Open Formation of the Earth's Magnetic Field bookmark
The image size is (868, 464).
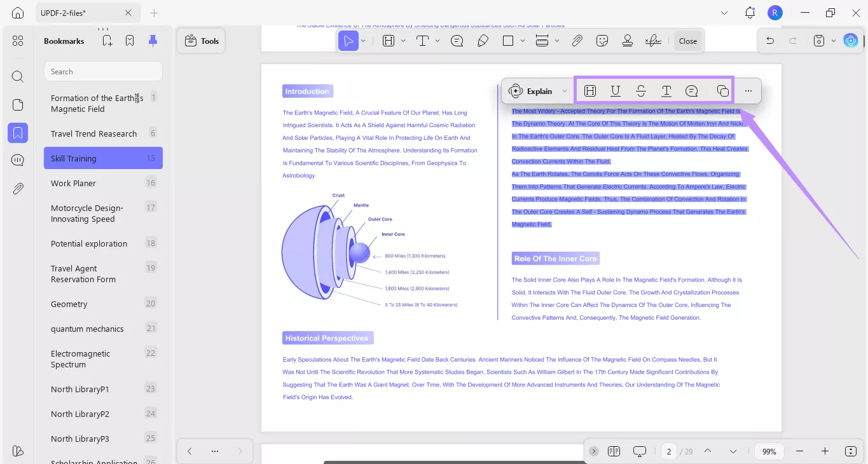103,103
